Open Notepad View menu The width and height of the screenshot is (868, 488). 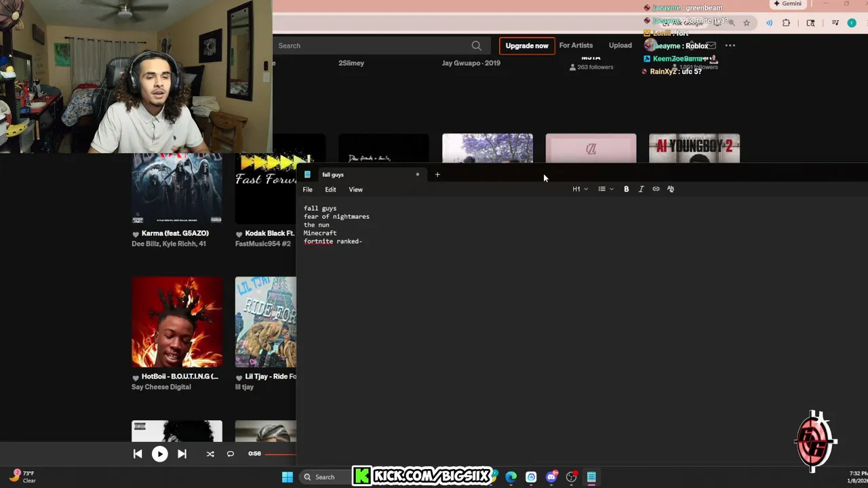[355, 190]
